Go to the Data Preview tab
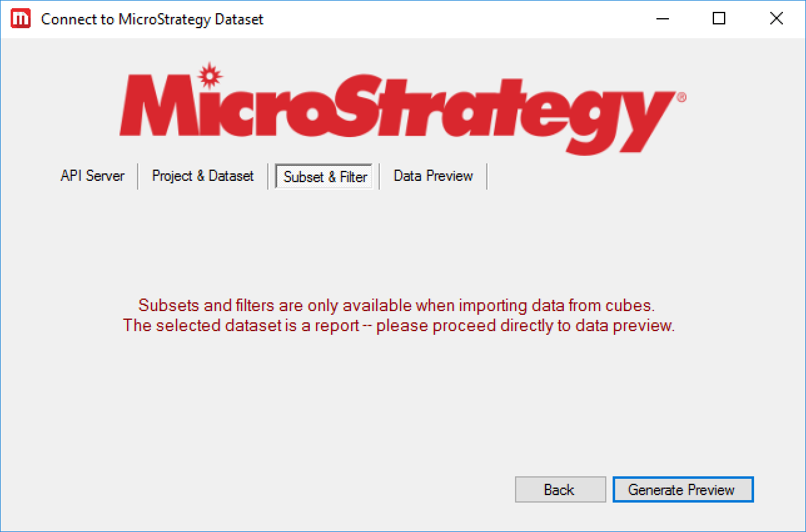 pyautogui.click(x=433, y=176)
